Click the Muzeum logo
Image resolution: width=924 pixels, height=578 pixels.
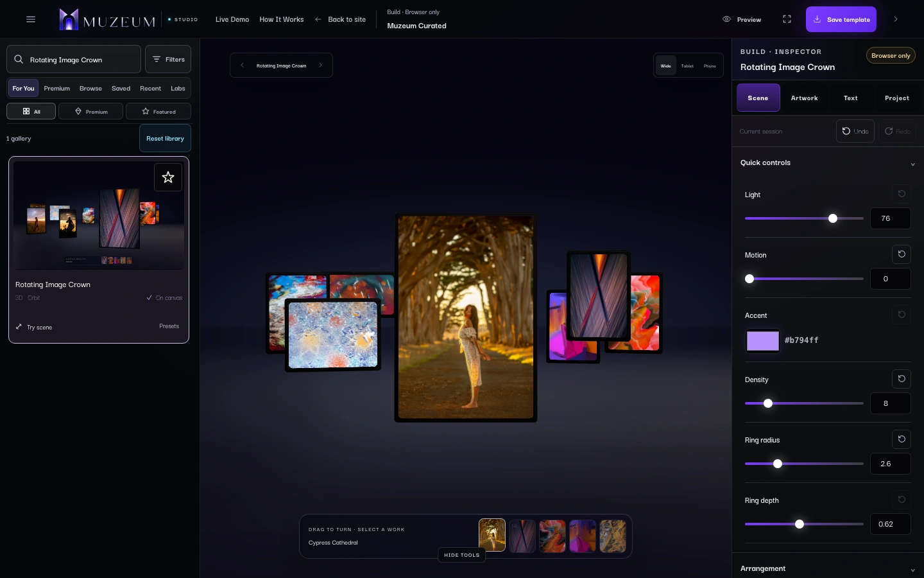click(107, 19)
